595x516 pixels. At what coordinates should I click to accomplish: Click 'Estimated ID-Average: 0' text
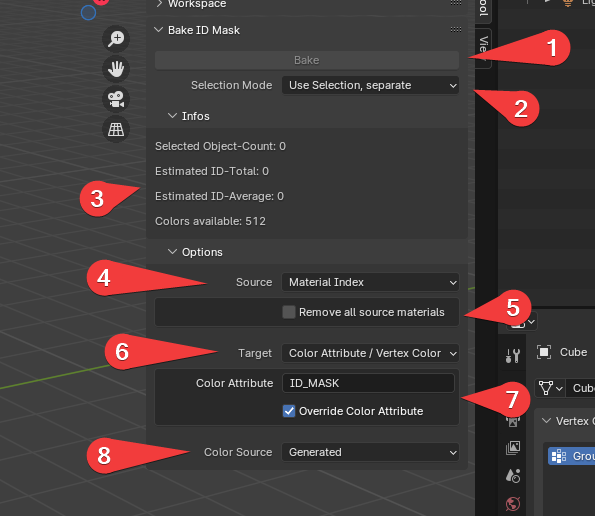tap(219, 196)
